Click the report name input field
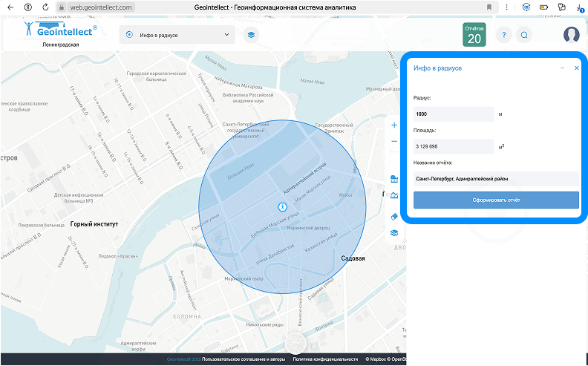 point(496,179)
